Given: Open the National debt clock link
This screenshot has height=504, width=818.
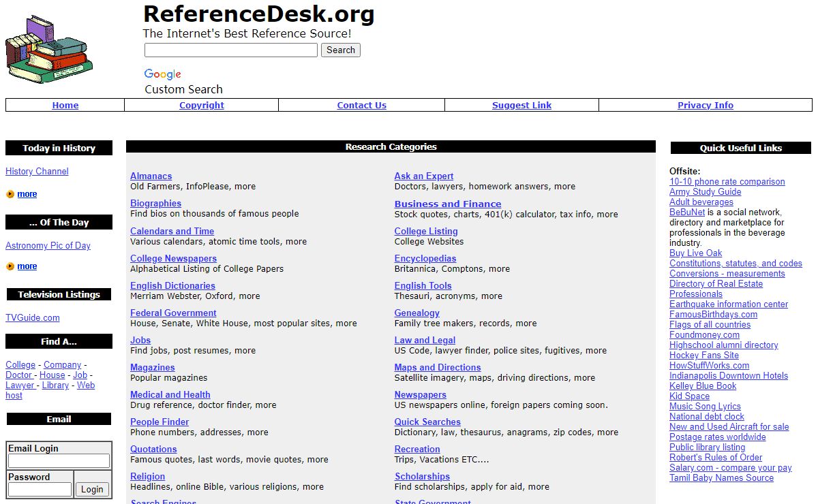Looking at the screenshot, I should tap(707, 416).
